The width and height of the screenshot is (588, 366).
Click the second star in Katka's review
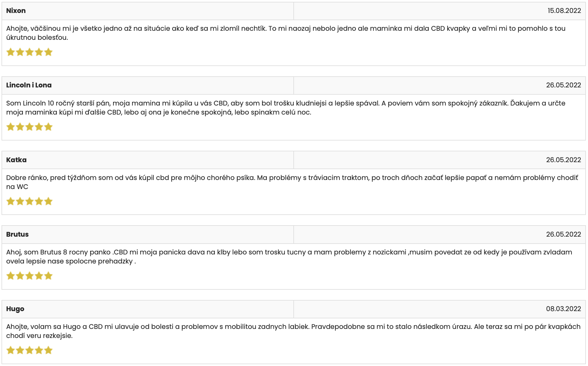pyautogui.click(x=20, y=201)
